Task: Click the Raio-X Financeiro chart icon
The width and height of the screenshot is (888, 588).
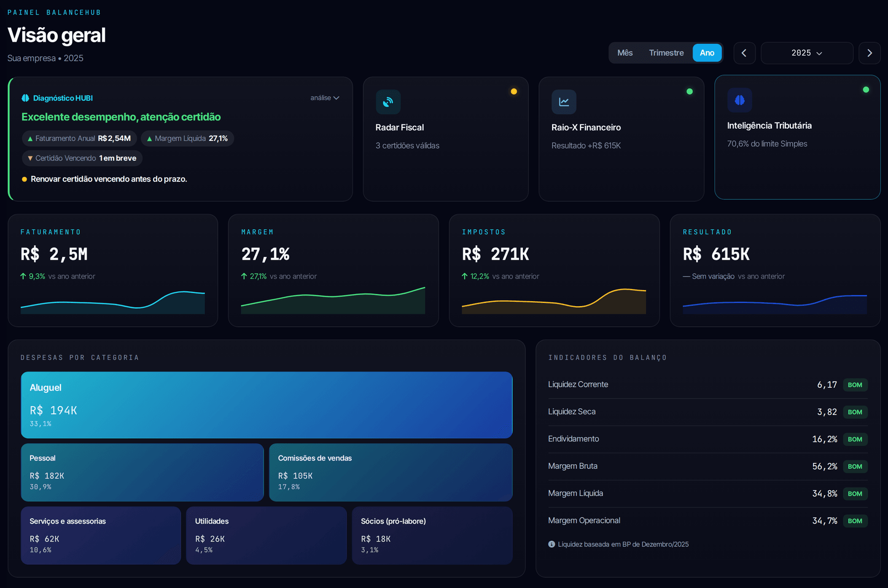Action: pyautogui.click(x=564, y=102)
